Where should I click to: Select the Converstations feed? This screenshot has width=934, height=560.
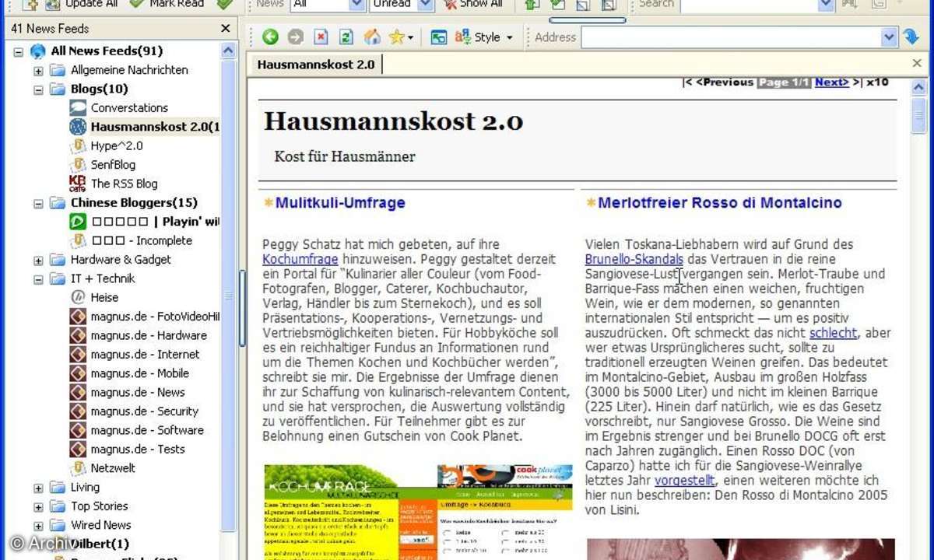(129, 107)
